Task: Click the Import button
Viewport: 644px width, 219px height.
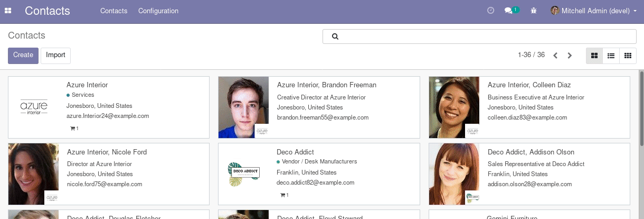Action: (x=55, y=56)
